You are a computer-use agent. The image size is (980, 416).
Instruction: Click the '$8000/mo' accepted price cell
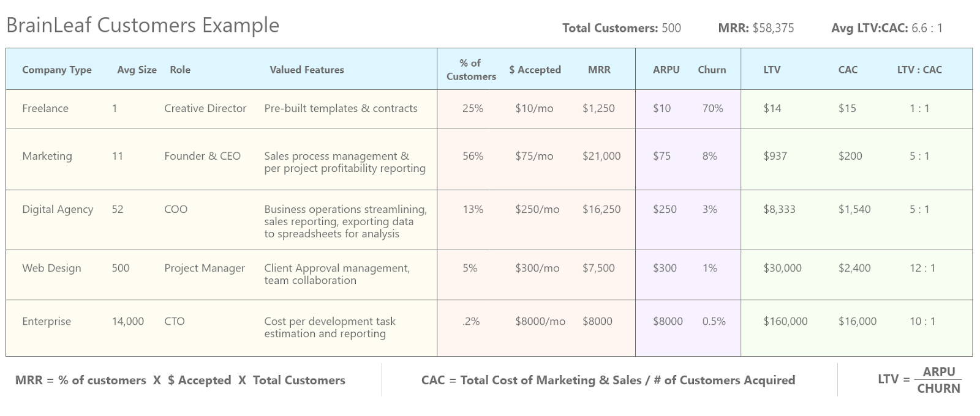(x=540, y=321)
